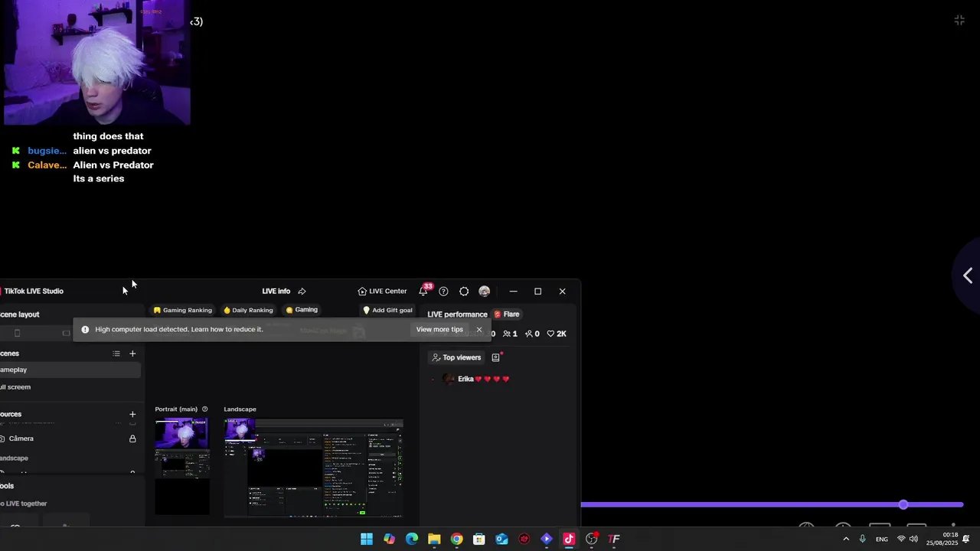Image resolution: width=980 pixels, height=551 pixels.
Task: Open the scenes list view icon
Action: pos(116,354)
